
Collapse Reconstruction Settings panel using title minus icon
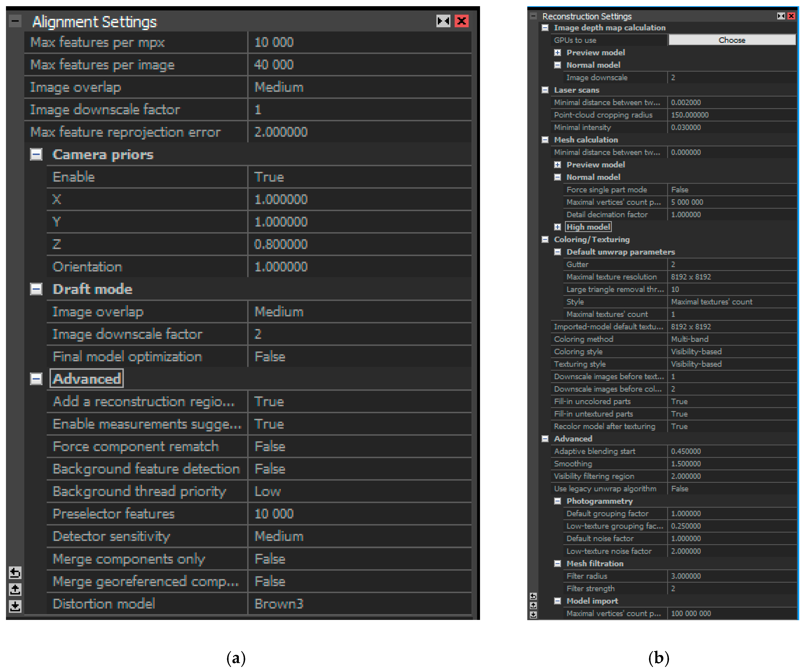coord(533,16)
